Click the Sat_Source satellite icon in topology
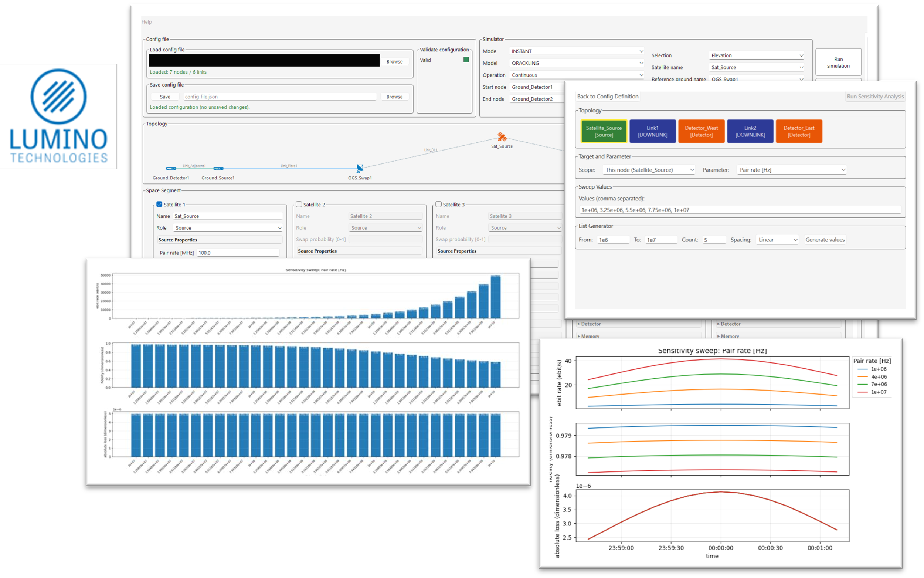 502,136
